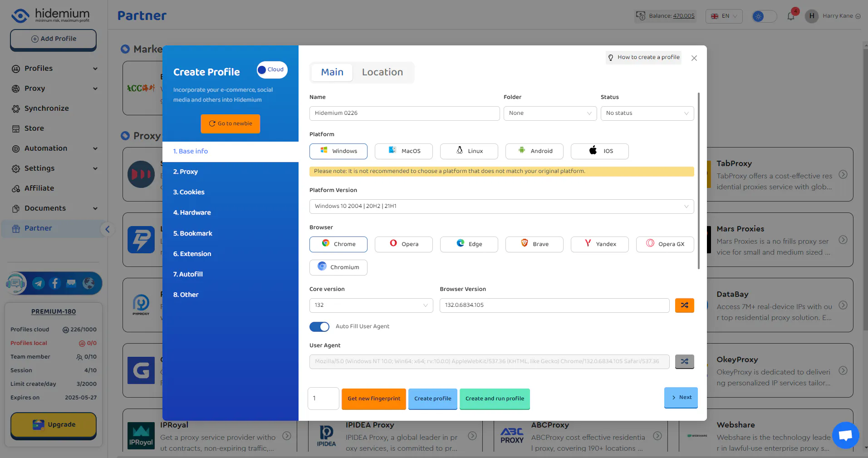The width and height of the screenshot is (868, 458).
Task: Click Get new fingerprint button
Action: pos(374,399)
